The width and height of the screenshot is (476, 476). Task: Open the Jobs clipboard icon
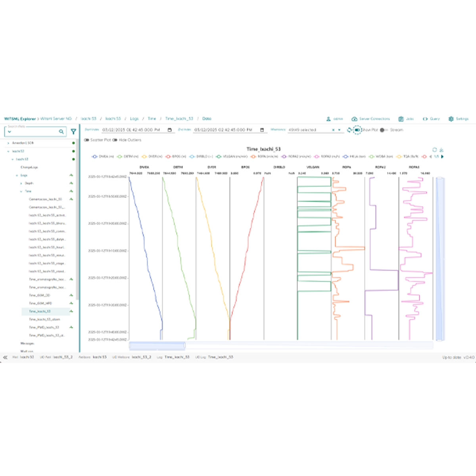(401, 119)
